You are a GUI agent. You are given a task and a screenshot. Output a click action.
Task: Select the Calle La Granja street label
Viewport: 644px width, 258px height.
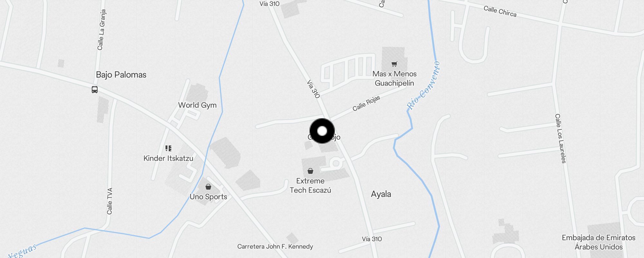tap(101, 30)
